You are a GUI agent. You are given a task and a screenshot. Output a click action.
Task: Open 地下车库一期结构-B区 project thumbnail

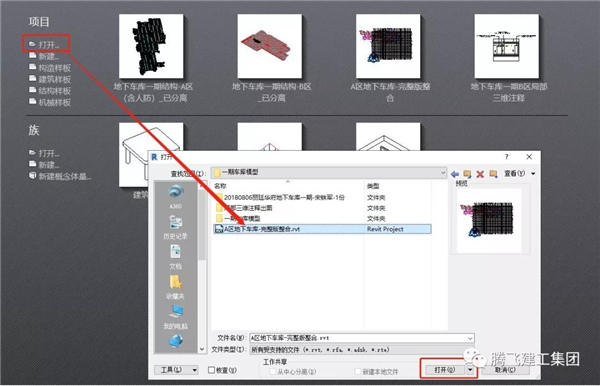pos(269,47)
